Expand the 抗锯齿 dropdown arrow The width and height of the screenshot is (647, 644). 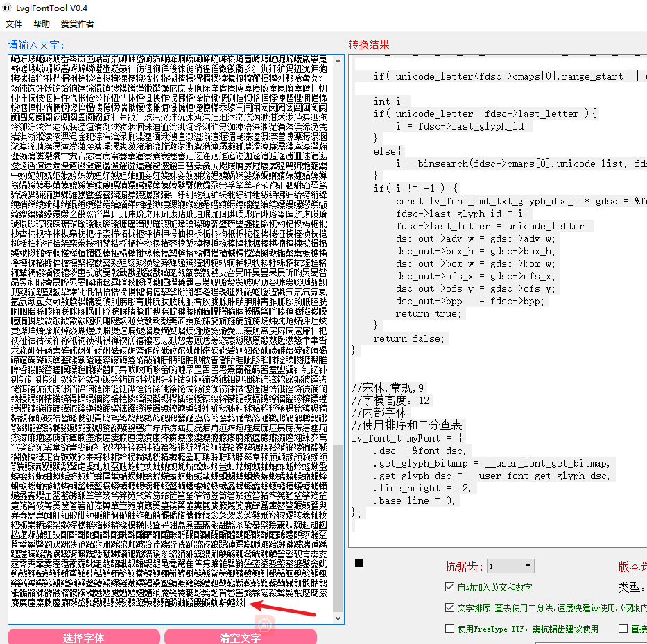(x=528, y=566)
